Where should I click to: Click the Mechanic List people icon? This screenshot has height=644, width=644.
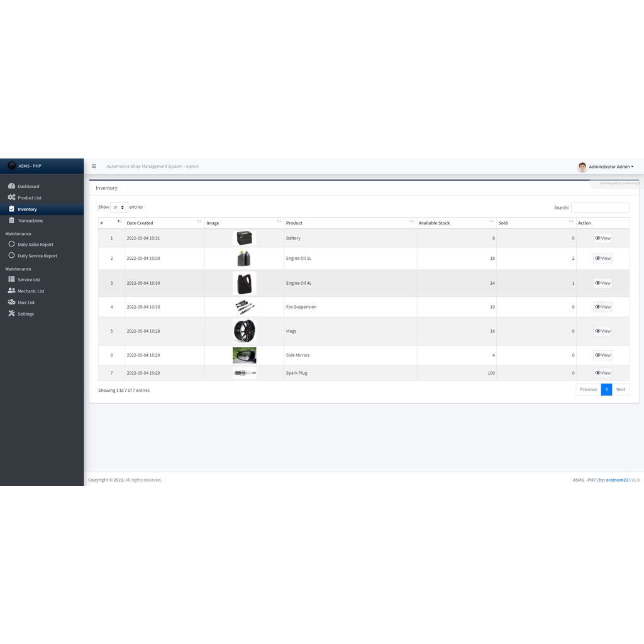[11, 291]
